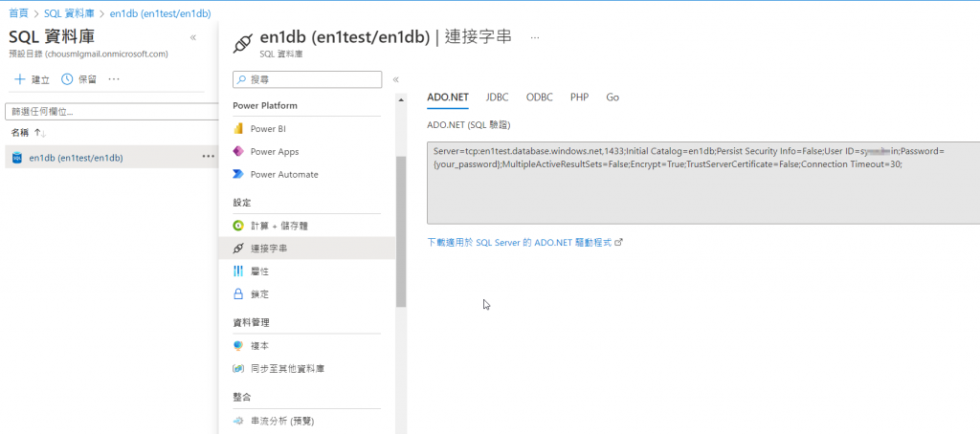The image size is (980, 434).
Task: Switch to the PHP tab
Action: [579, 98]
